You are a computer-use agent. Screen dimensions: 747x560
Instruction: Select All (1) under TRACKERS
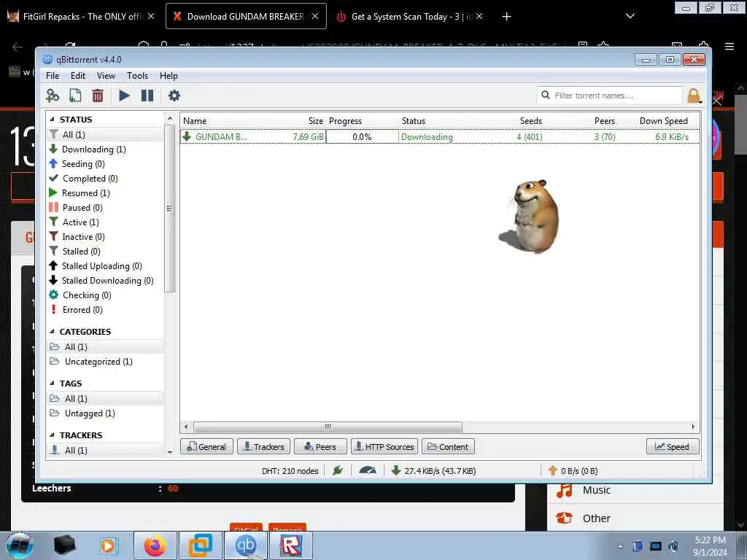tap(105, 451)
